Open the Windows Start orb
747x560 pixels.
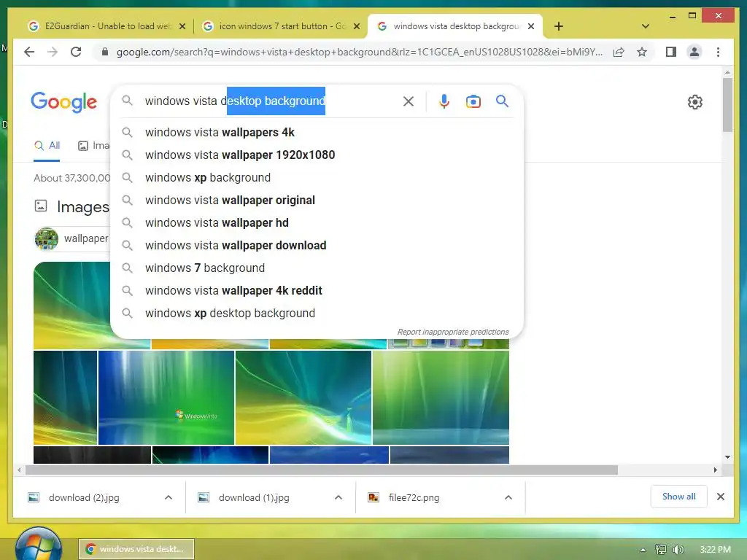tap(38, 545)
